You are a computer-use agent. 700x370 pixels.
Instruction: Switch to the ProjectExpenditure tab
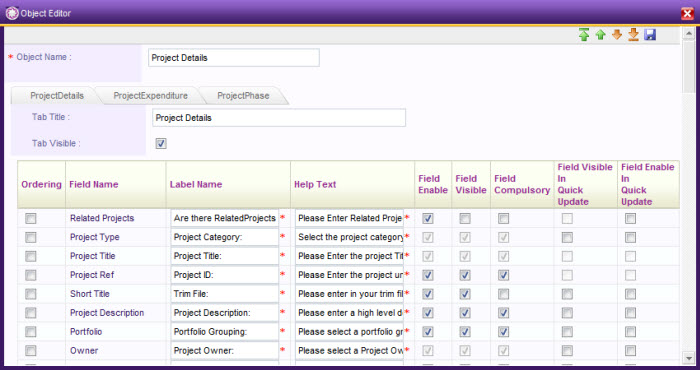pos(150,96)
